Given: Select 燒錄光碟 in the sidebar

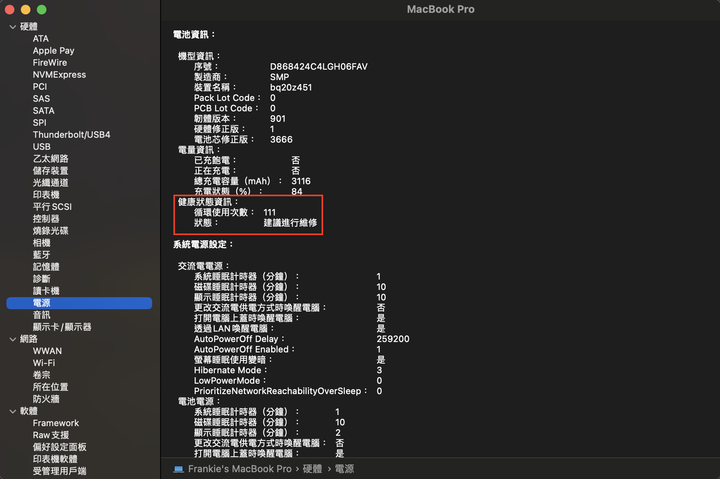Looking at the screenshot, I should click(51, 231).
